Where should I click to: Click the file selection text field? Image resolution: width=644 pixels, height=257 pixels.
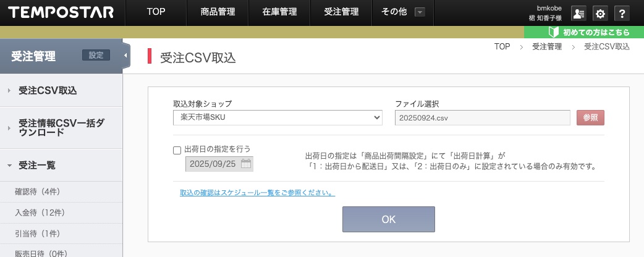tap(482, 117)
